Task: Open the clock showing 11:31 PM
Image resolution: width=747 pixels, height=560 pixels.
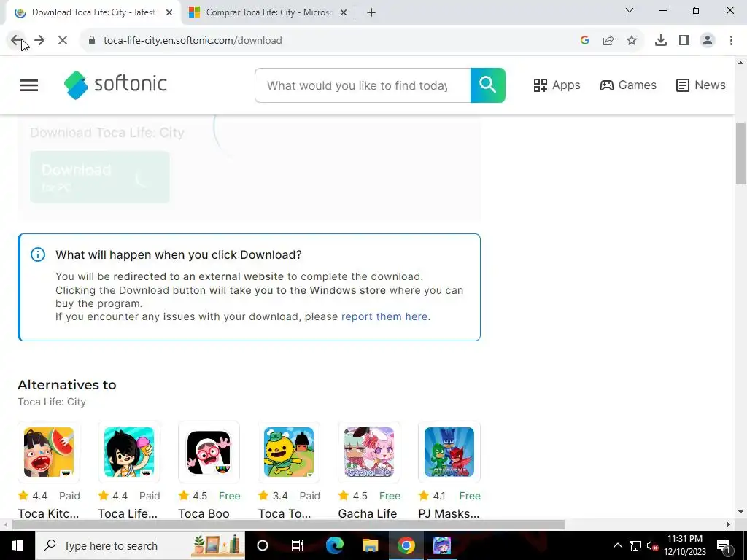Action: pos(685,545)
